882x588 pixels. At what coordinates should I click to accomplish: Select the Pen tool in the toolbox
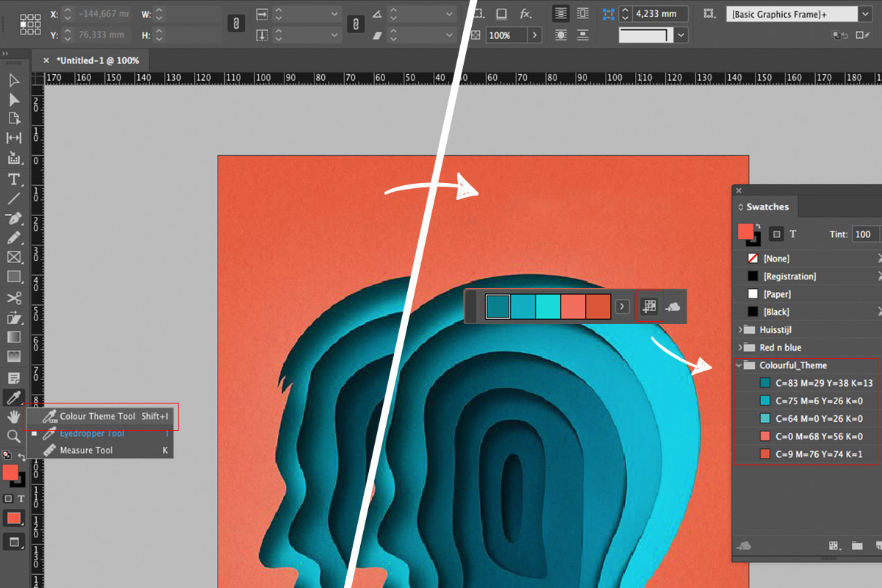[13, 218]
